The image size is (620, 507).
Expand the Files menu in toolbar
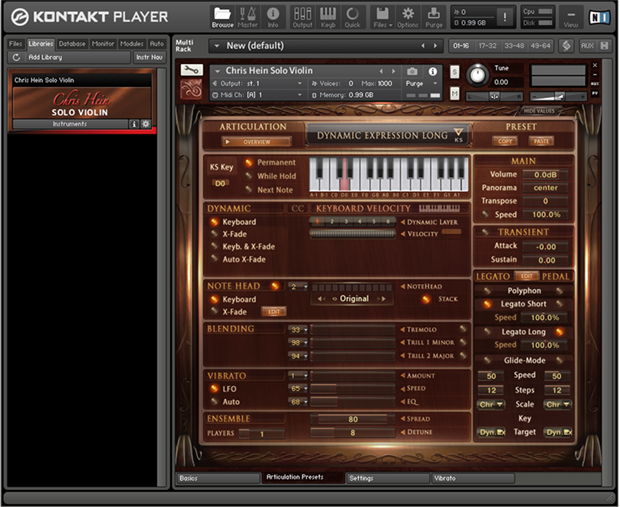(x=381, y=15)
